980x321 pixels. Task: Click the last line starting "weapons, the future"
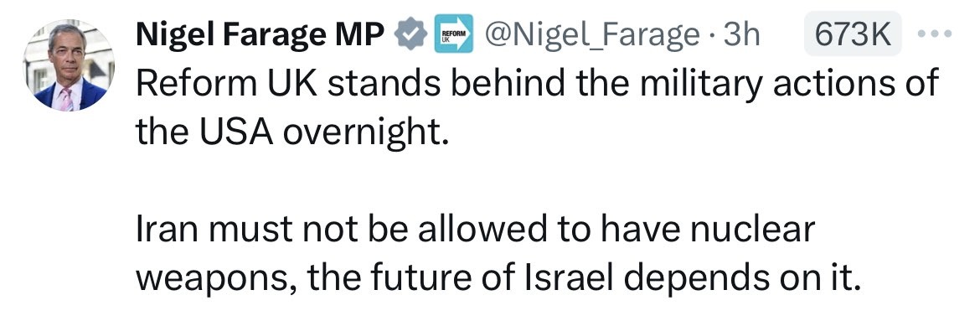[x=498, y=277]
